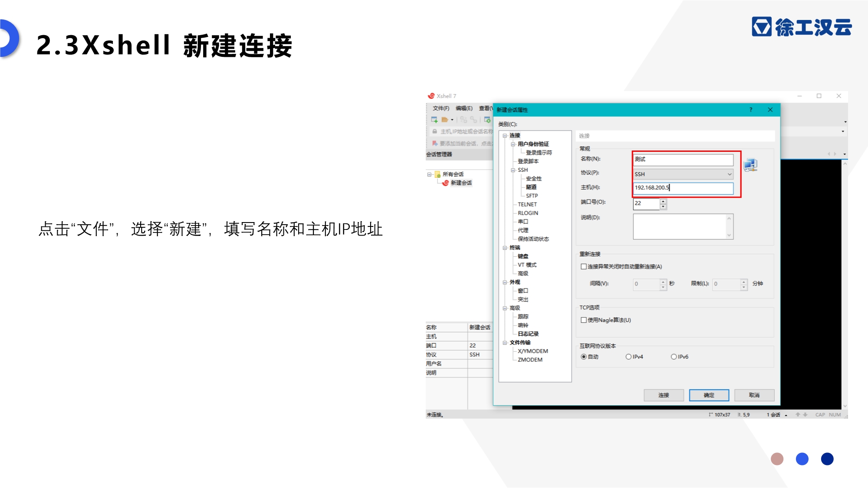This screenshot has height=488, width=868.
Task: Click the reconnect toolbar icon
Action: tap(473, 120)
